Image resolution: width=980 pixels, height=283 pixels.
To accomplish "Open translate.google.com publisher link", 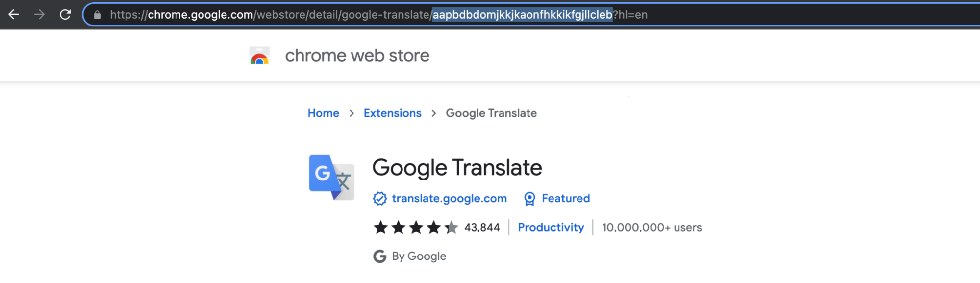I will 449,199.
